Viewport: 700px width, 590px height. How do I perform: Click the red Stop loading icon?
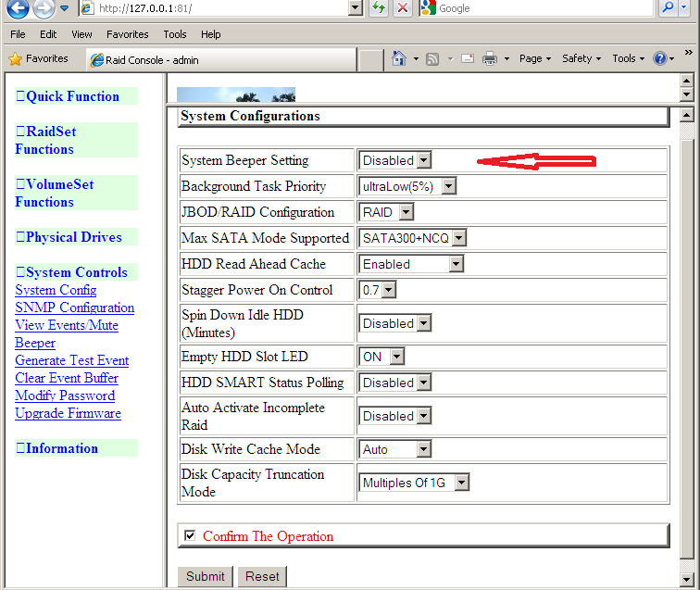tap(403, 8)
